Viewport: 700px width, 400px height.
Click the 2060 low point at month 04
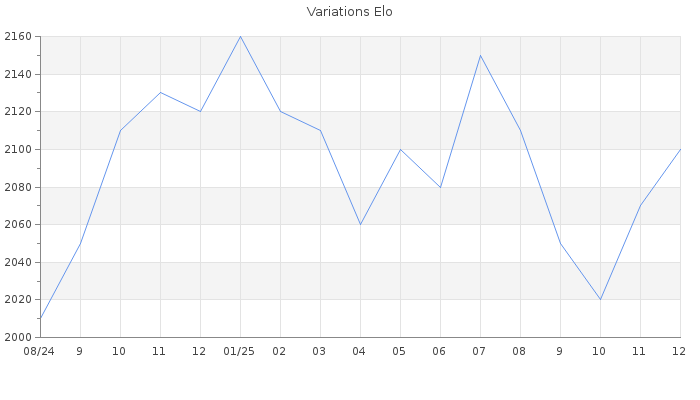click(x=360, y=224)
